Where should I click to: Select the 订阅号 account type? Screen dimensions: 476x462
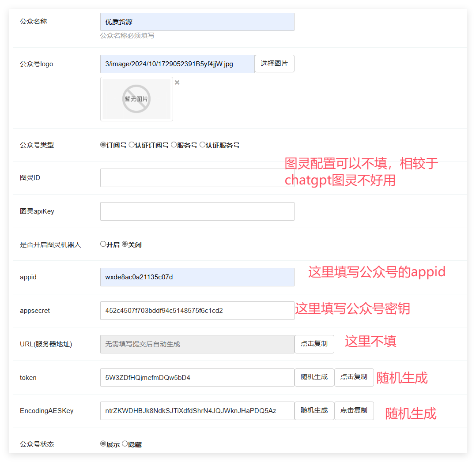tap(103, 145)
